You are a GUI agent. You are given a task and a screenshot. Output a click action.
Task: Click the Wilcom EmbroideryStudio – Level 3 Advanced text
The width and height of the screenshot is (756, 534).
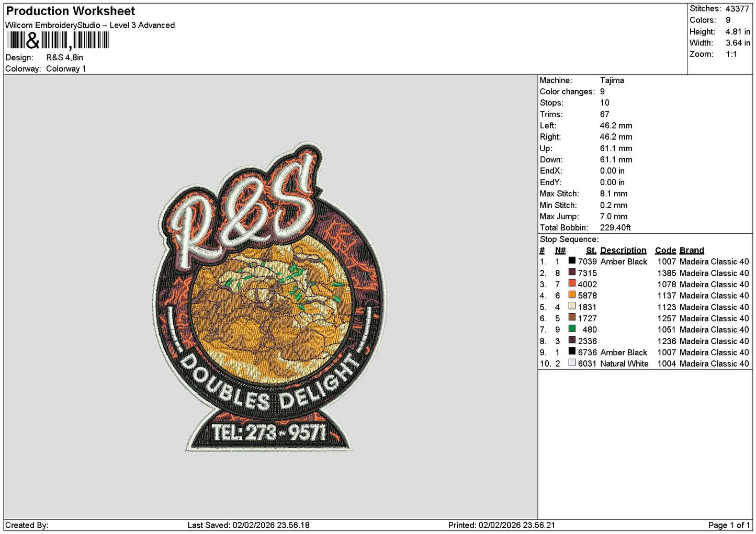(x=90, y=25)
